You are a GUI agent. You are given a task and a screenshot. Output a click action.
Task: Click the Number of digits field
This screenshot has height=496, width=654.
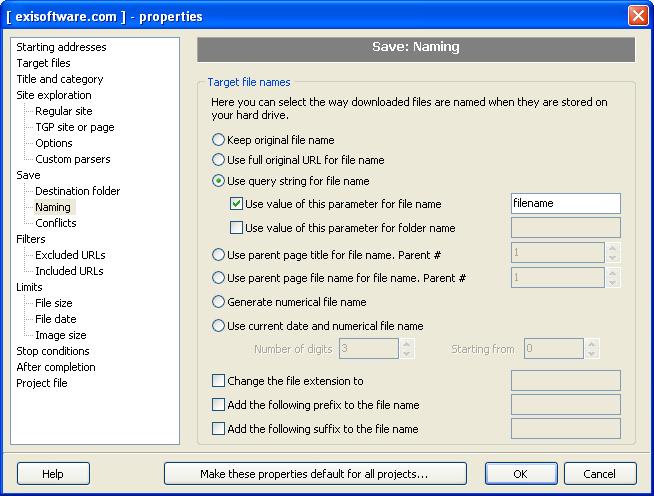(x=369, y=348)
